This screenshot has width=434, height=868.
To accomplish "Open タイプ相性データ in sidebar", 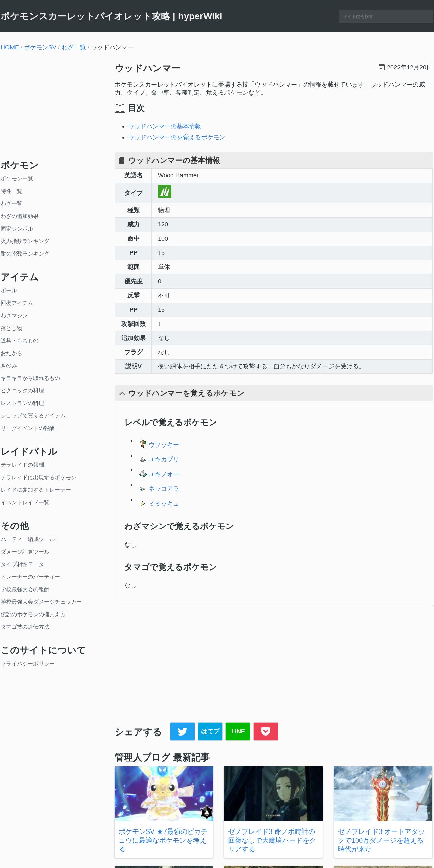I will tap(22, 564).
